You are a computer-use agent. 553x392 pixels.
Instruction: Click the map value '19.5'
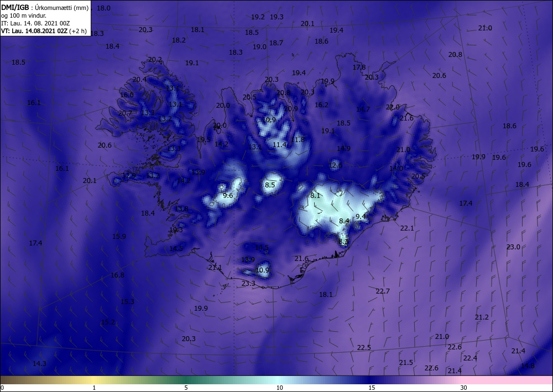click(204, 140)
